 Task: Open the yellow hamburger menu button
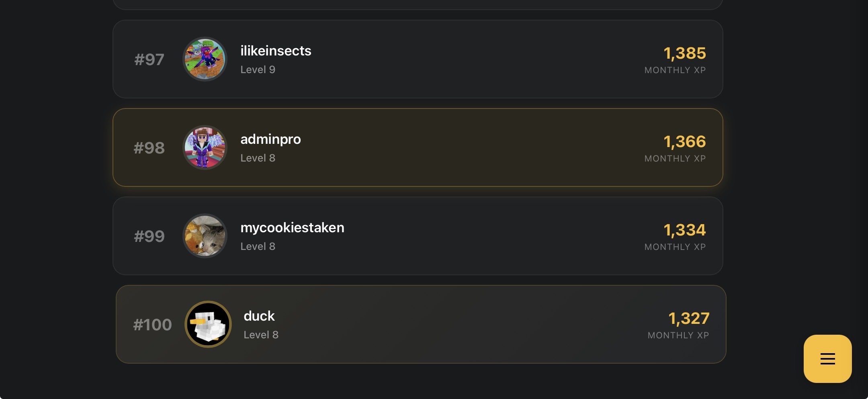(827, 358)
